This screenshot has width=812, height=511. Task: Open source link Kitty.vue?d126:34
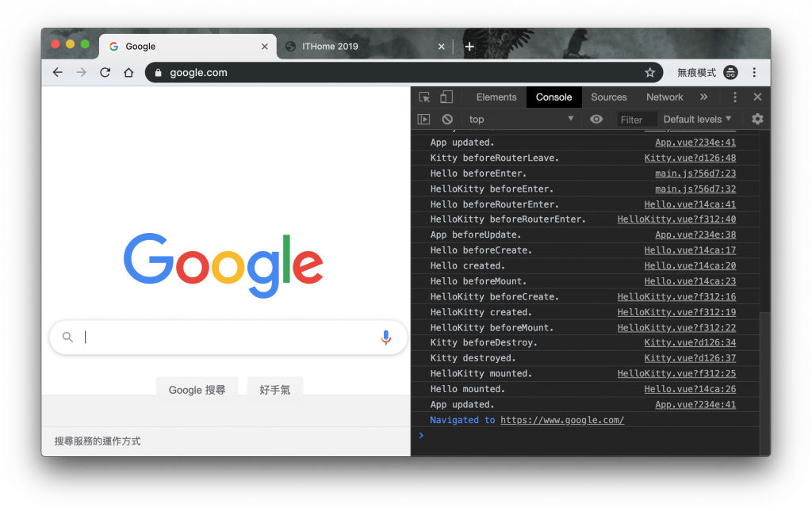pyautogui.click(x=690, y=342)
